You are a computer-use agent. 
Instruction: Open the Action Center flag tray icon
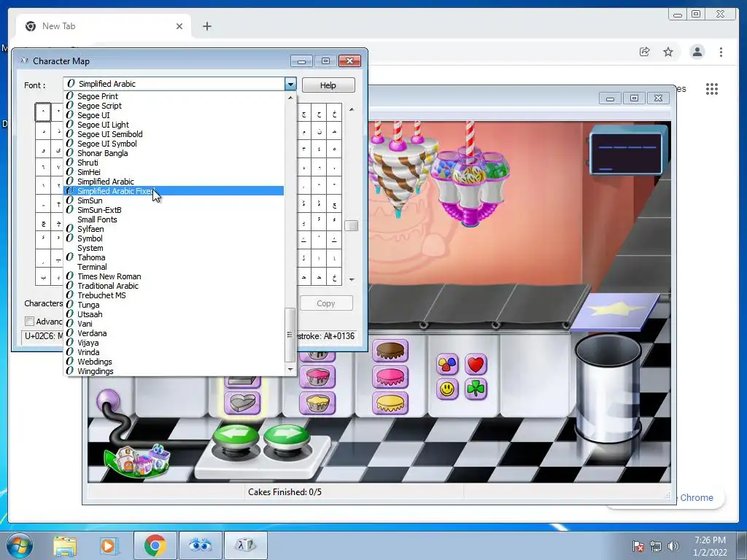[x=638, y=546]
